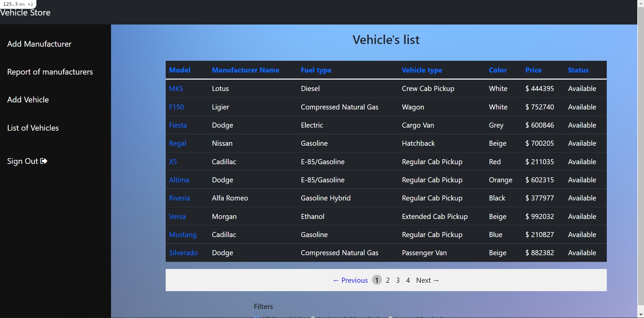Click the Vehicle Store brand title
The width and height of the screenshot is (644, 318).
coord(25,13)
